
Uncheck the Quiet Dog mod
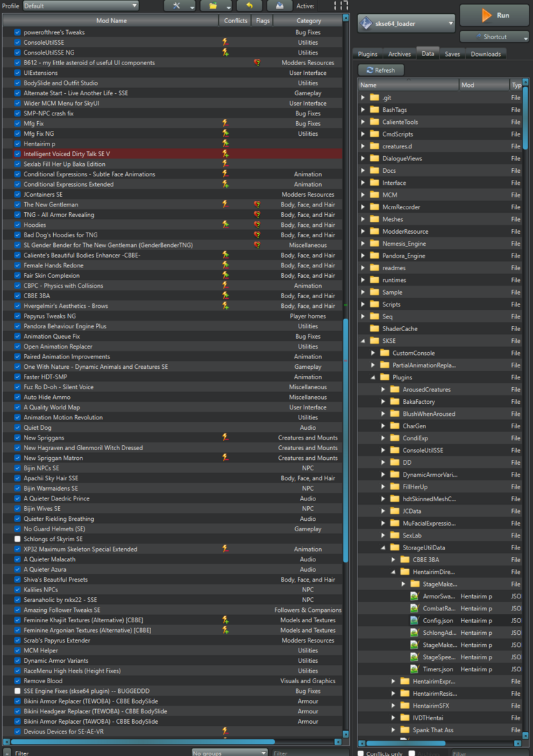click(17, 427)
